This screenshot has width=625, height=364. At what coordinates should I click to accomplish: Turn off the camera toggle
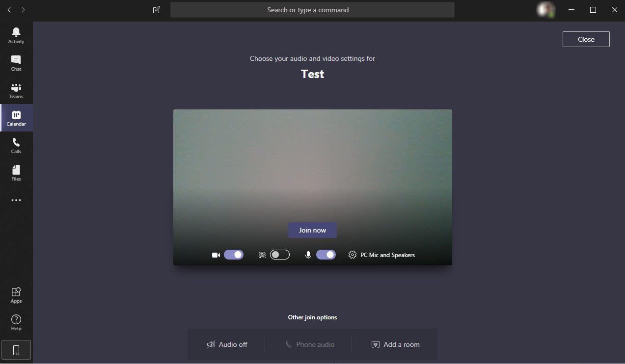[x=234, y=255]
